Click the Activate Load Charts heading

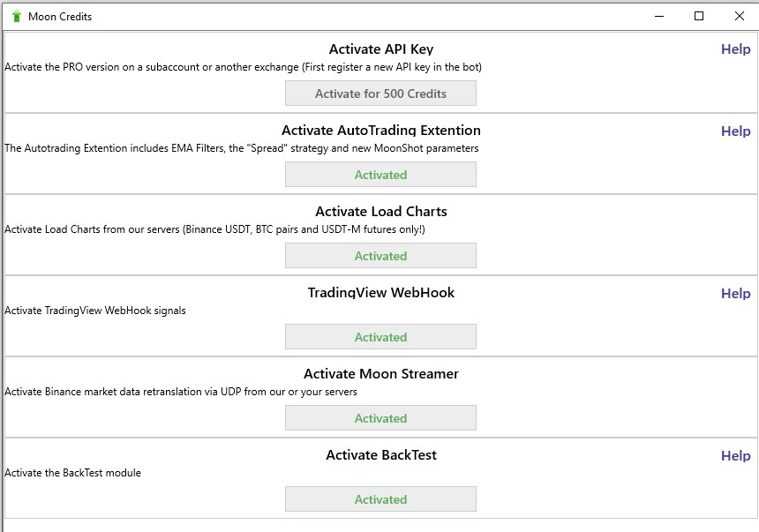click(x=381, y=211)
